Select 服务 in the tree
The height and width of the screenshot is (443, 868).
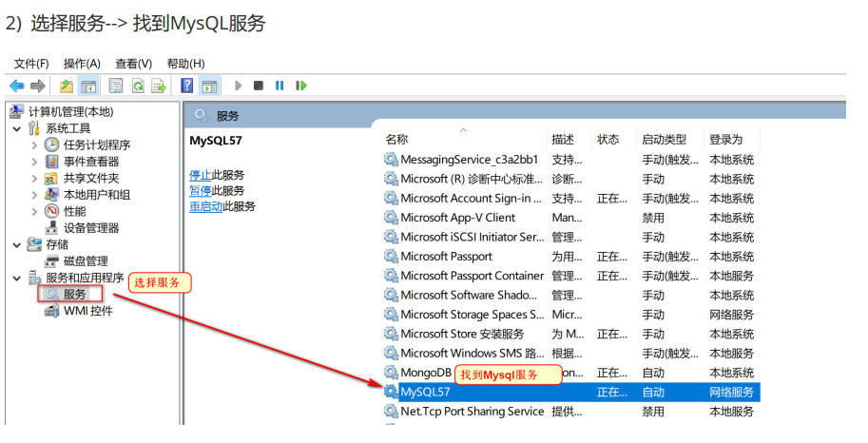[x=74, y=295]
